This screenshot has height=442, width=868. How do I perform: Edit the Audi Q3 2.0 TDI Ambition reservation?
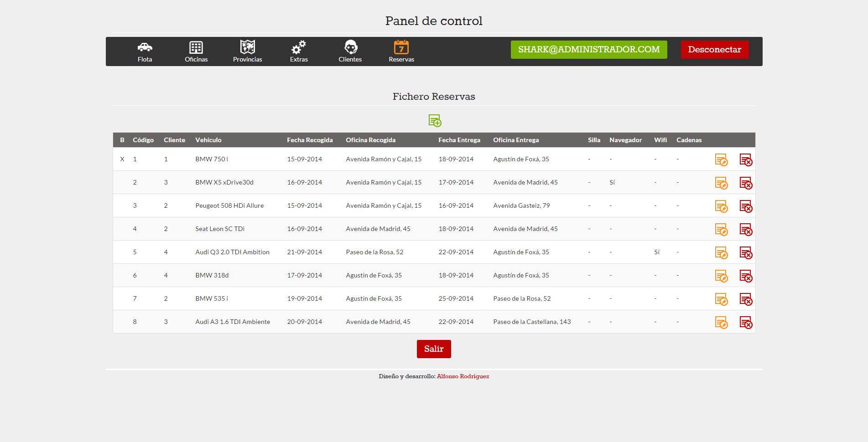721,253
